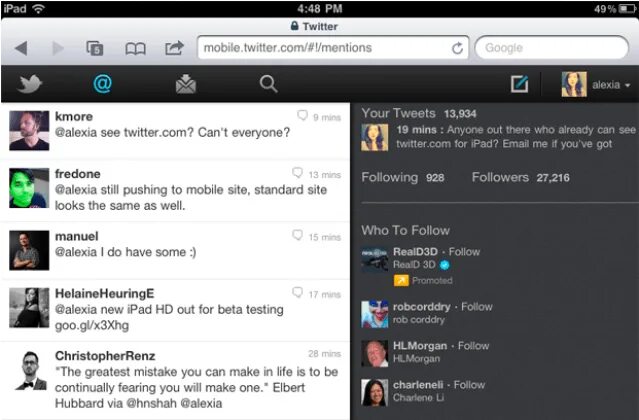
Task: Tap conversation bubble on manuel's tweet
Action: (297, 235)
